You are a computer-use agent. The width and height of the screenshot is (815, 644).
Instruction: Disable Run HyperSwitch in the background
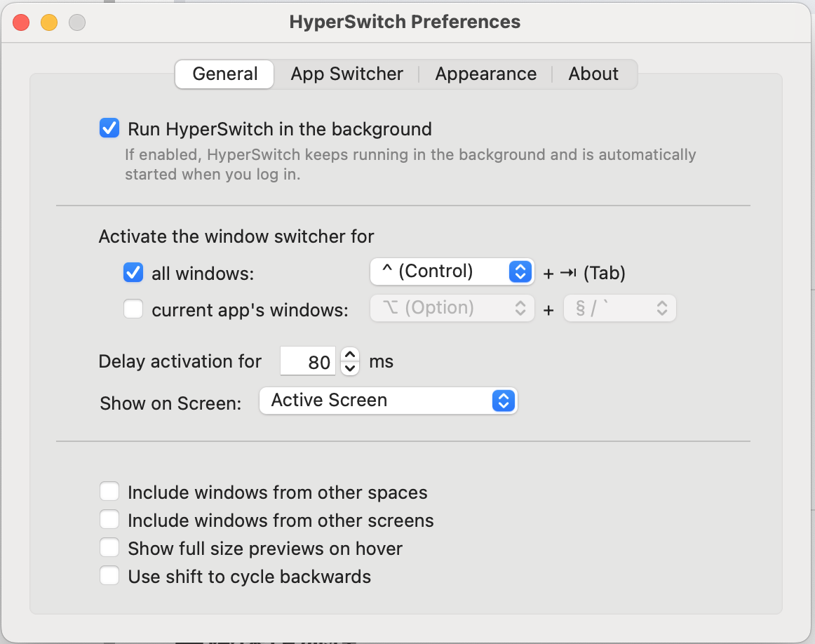109,128
